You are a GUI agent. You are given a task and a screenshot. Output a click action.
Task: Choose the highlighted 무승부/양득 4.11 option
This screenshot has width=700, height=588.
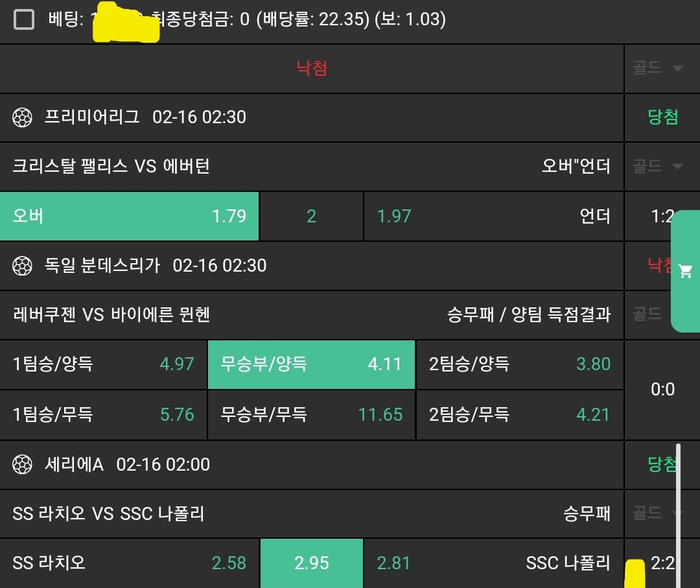(311, 364)
